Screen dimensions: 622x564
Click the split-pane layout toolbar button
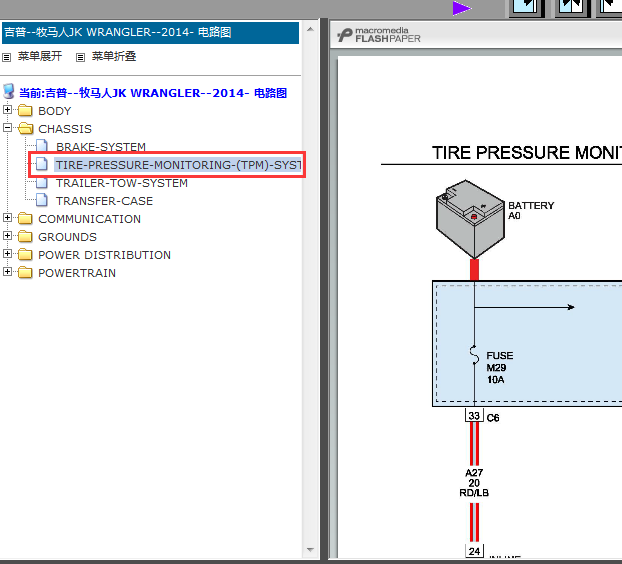coord(571,8)
